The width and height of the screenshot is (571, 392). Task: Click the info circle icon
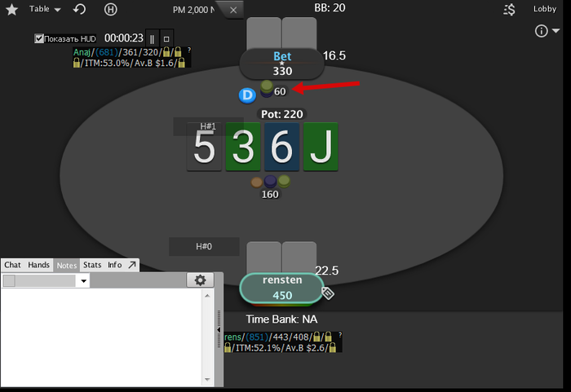point(541,31)
